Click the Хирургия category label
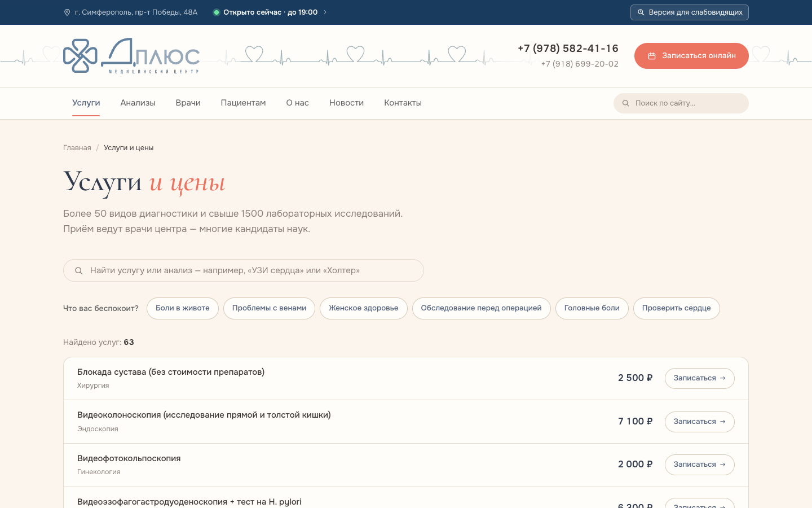This screenshot has height=508, width=812. [93, 386]
